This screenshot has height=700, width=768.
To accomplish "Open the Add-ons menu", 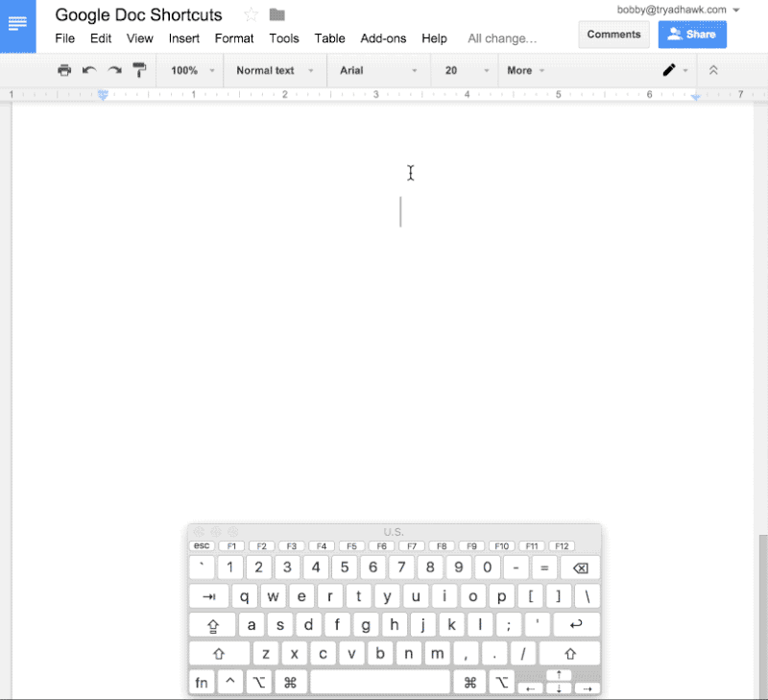I will point(383,38).
